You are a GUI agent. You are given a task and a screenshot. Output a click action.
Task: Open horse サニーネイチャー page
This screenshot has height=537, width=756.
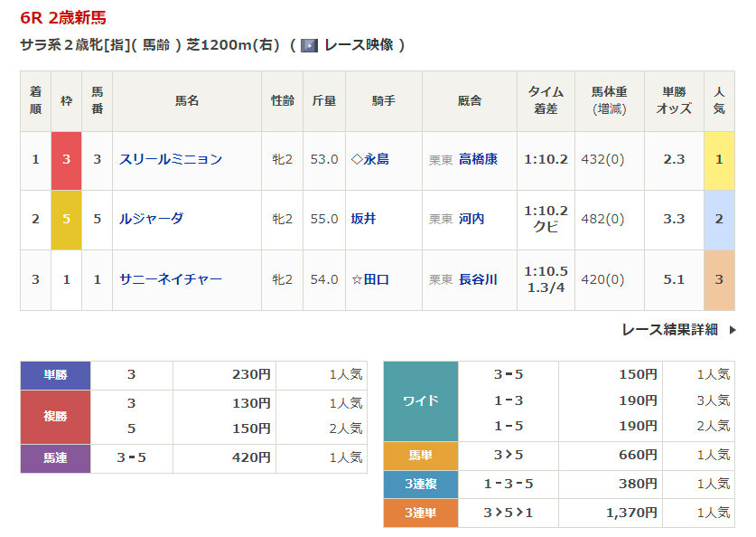(x=171, y=279)
